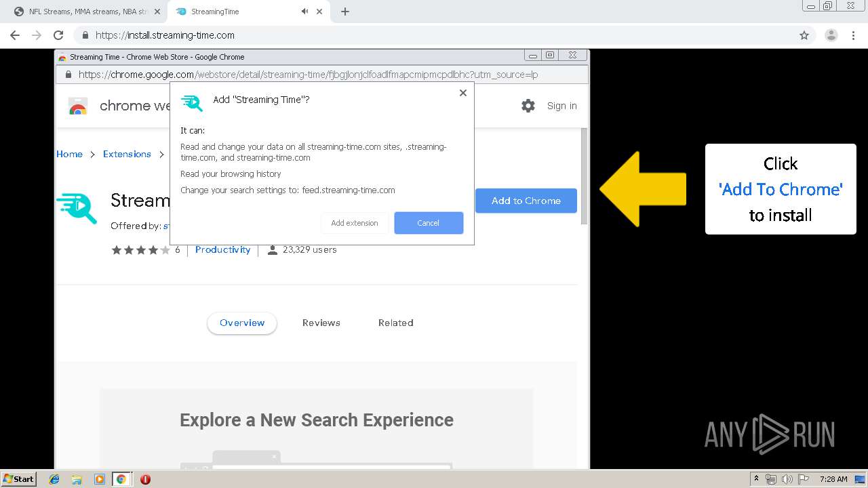Click the network icon in system tray

[771, 479]
